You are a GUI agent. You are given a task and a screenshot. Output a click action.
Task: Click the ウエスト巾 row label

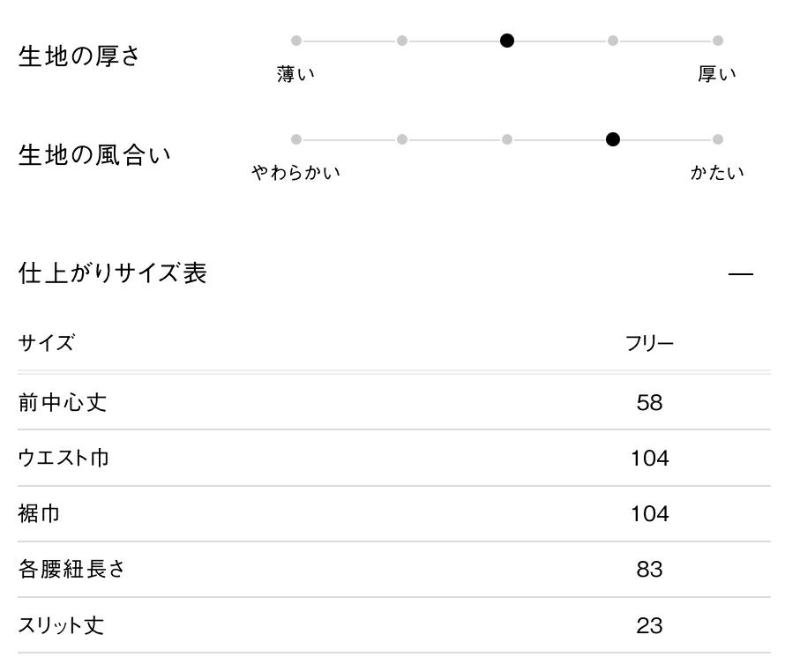tap(64, 459)
